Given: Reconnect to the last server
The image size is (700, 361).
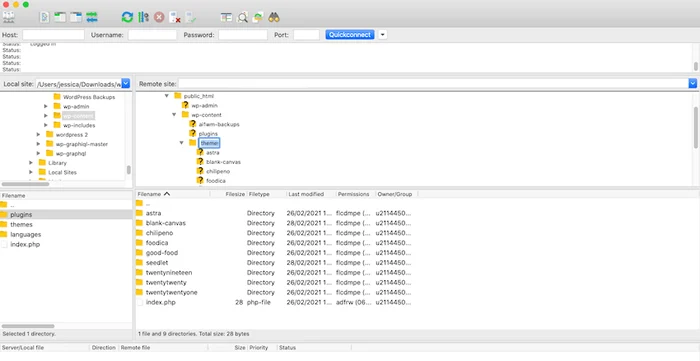Looking at the screenshot, I should tap(191, 17).
